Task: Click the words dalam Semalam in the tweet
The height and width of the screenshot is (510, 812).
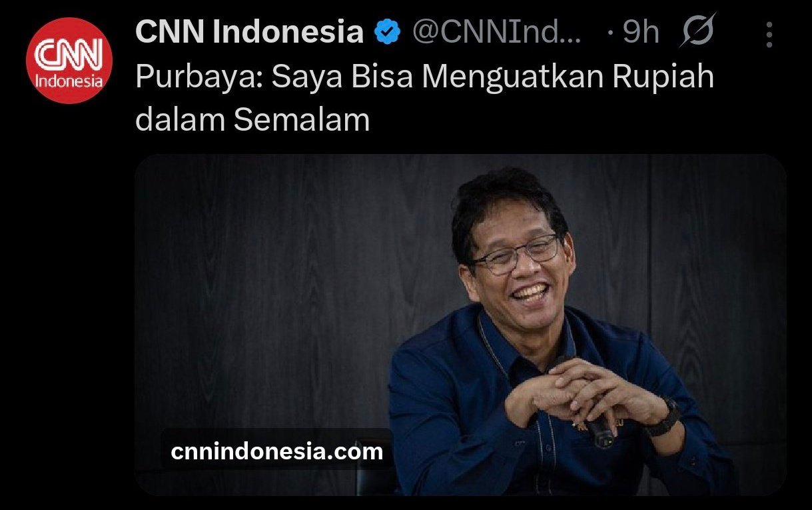Action: 252,120
